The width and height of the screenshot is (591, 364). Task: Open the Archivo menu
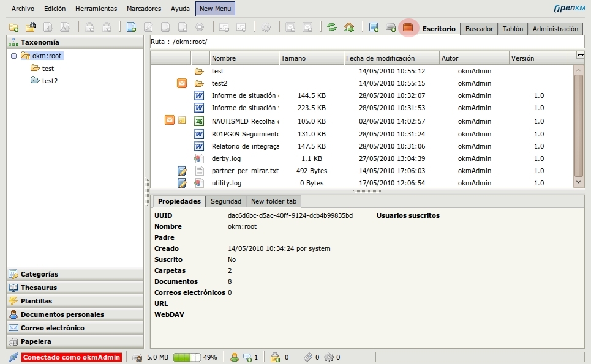pos(23,9)
